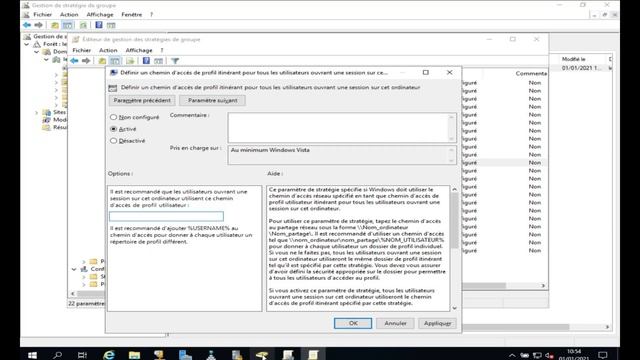The width and height of the screenshot is (640, 360).
Task: Toggle action pane icon in Éditeur toolbar
Action: 158,61
